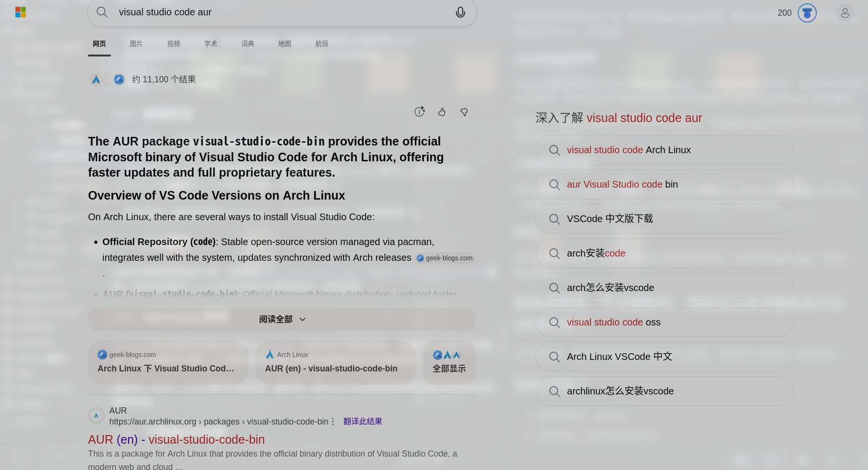Show all sources with 全部显示

click(x=449, y=362)
